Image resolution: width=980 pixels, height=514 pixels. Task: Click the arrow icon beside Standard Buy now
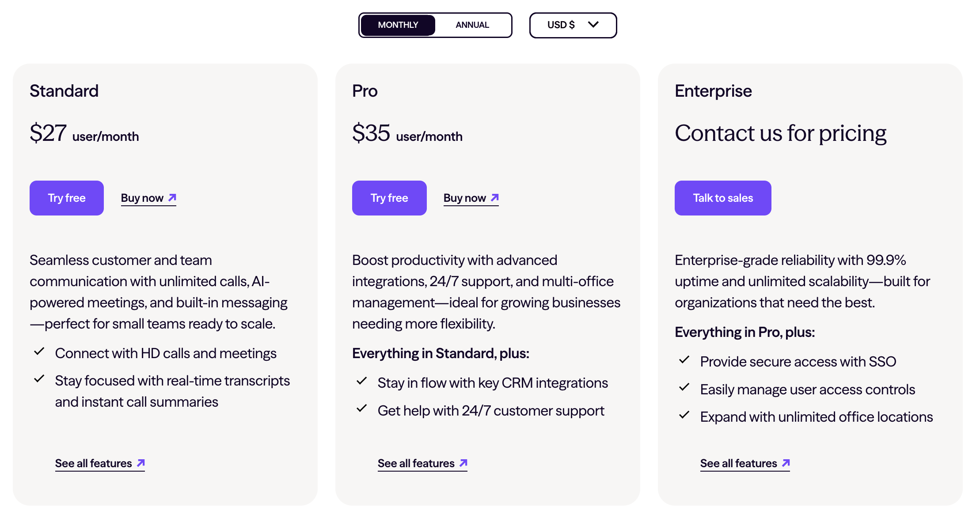point(172,197)
